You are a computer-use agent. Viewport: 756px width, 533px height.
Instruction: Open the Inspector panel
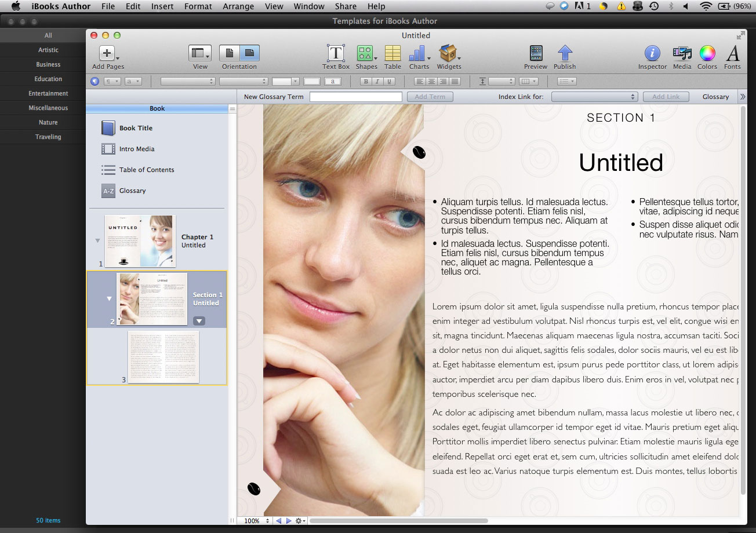(652, 57)
